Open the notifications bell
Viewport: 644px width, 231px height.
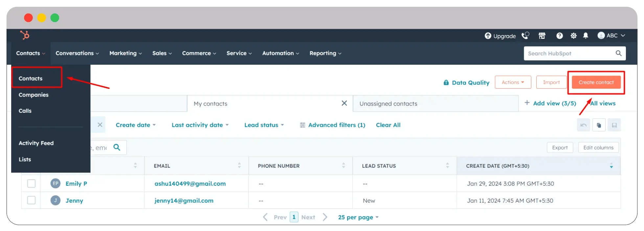coord(586,35)
